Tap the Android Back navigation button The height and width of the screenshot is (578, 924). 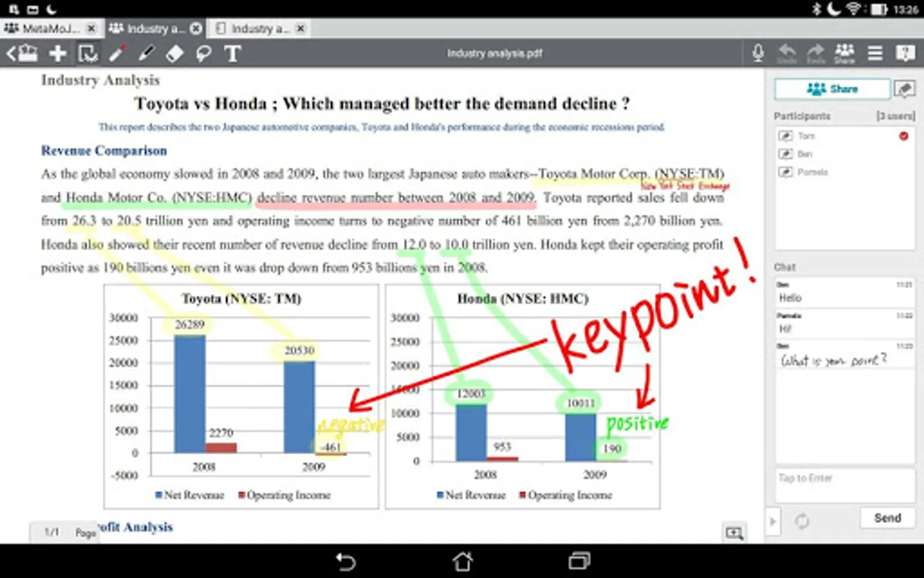click(x=346, y=561)
